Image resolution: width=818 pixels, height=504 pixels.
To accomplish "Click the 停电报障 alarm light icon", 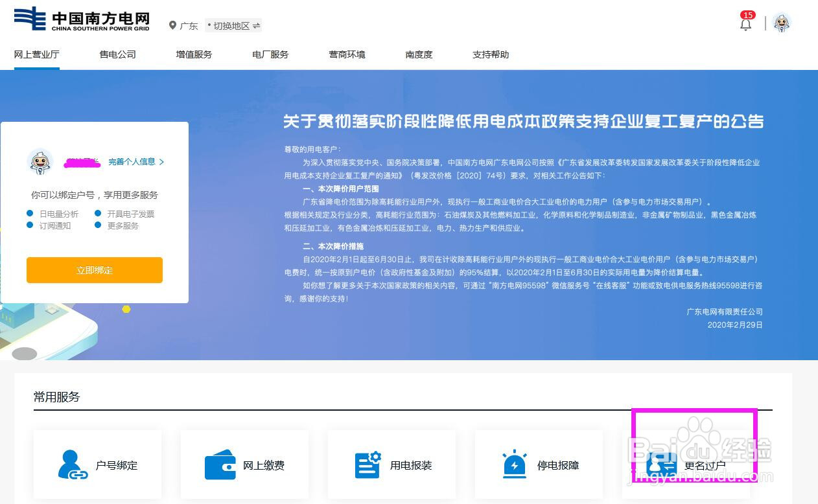I will coord(515,464).
